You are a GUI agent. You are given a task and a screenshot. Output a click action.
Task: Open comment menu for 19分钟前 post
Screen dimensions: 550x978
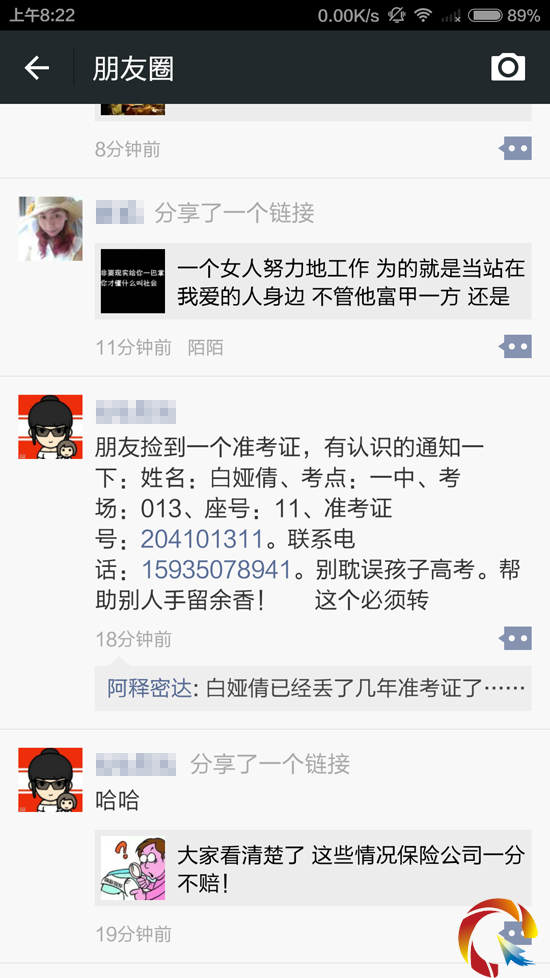pos(515,933)
